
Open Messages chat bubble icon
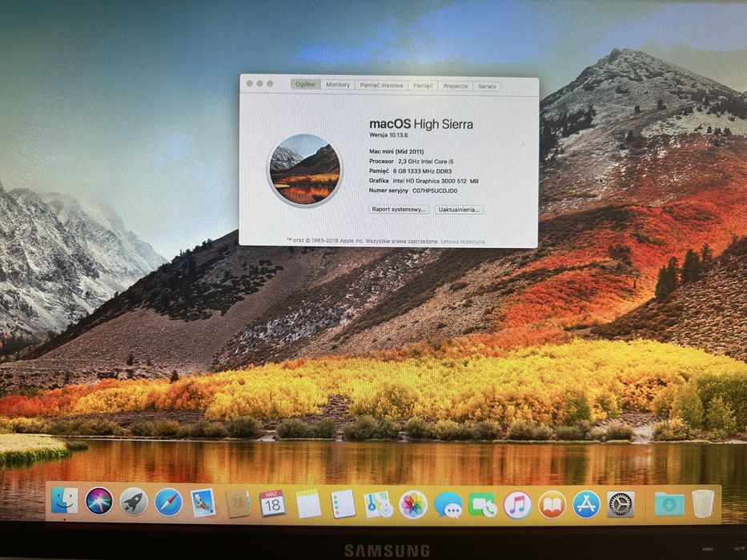point(448,505)
